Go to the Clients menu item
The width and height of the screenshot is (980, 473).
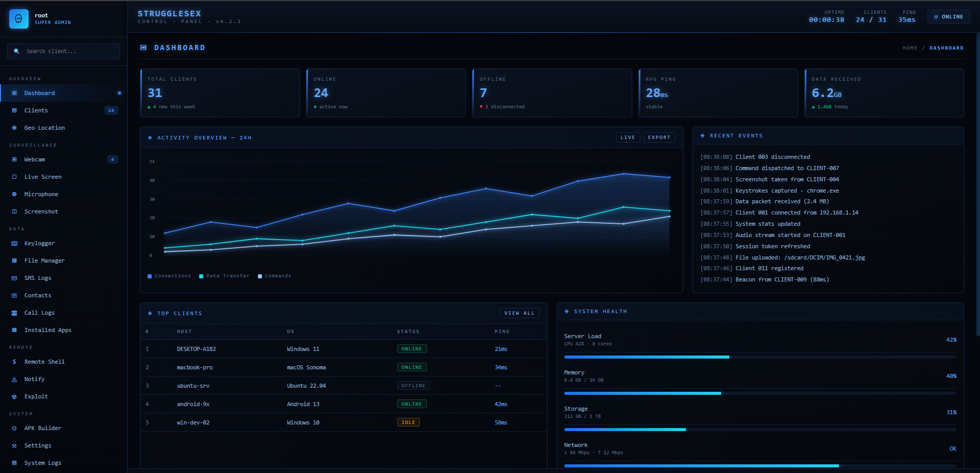click(63, 110)
